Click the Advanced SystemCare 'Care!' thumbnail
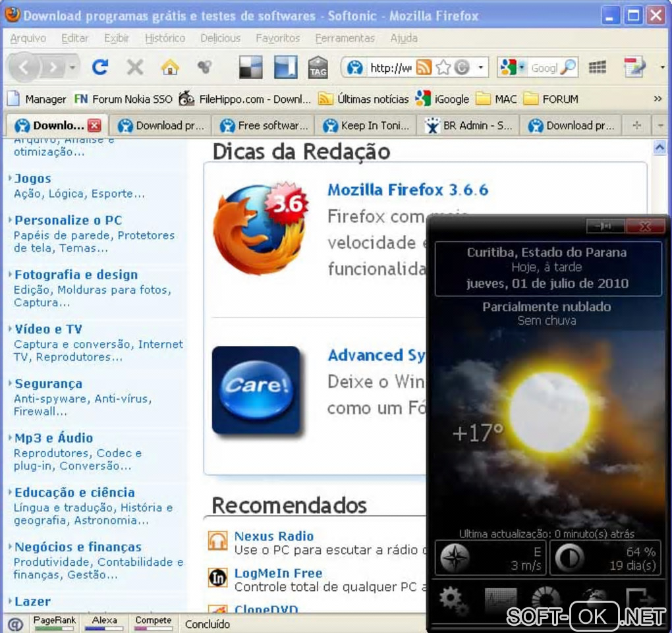This screenshot has width=672, height=633. (256, 390)
